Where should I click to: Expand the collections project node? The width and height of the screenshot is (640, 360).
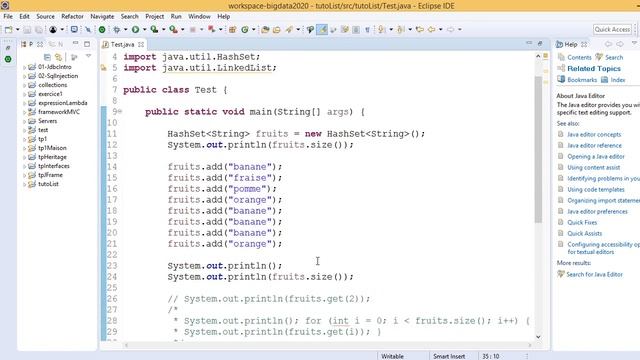click(24, 85)
